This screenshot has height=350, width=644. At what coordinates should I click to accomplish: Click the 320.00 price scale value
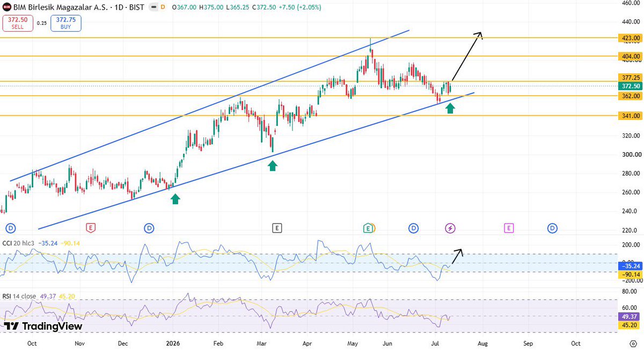pos(631,136)
